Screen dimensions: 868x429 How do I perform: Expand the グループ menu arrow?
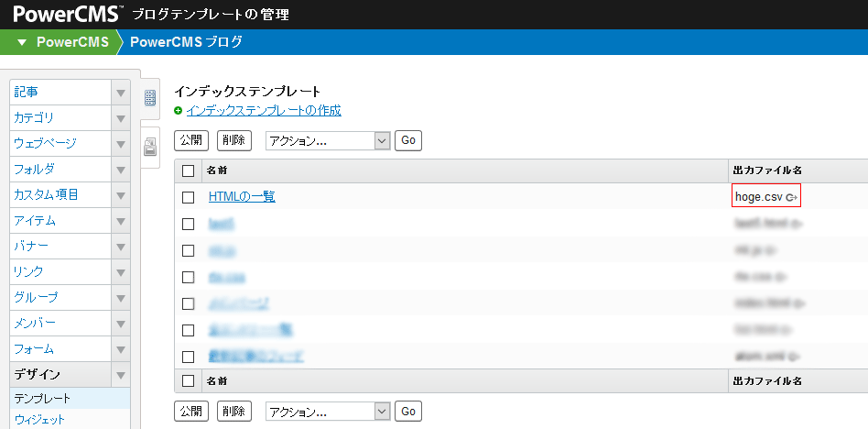click(121, 298)
